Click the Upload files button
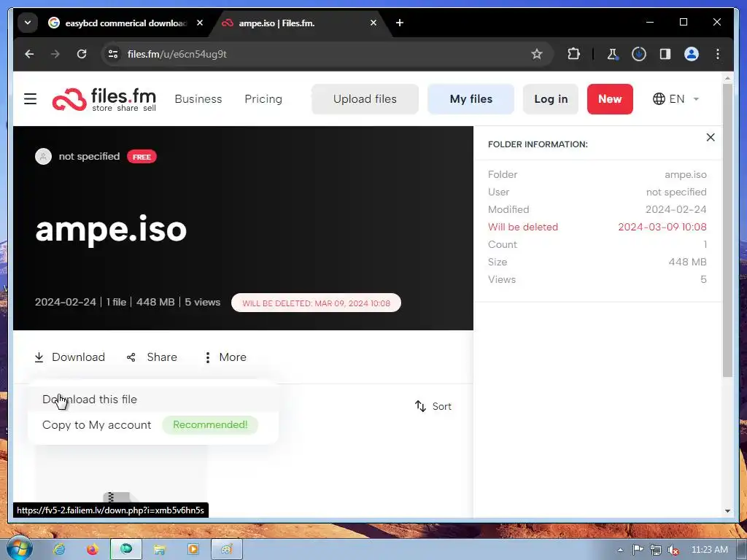This screenshot has width=747, height=560. coord(365,99)
